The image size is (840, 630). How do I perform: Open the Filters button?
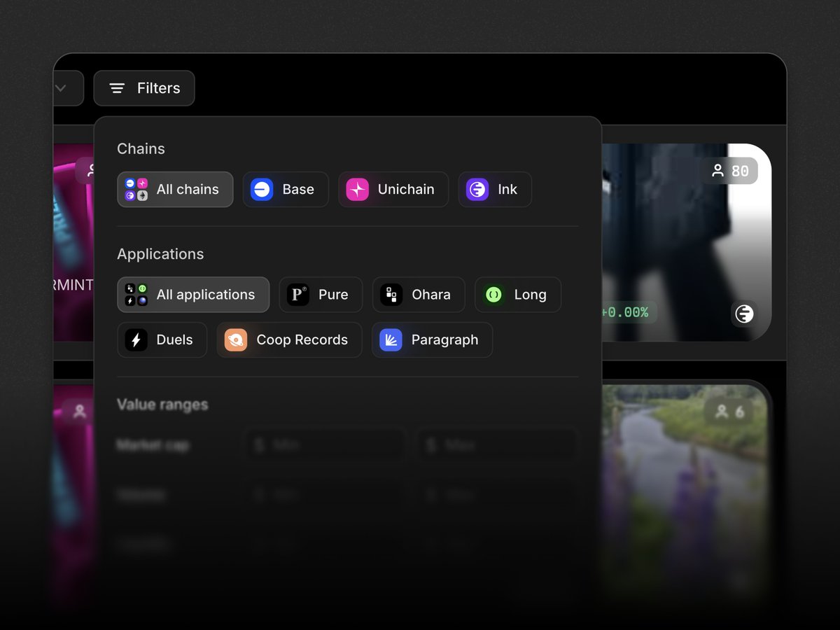tap(144, 88)
